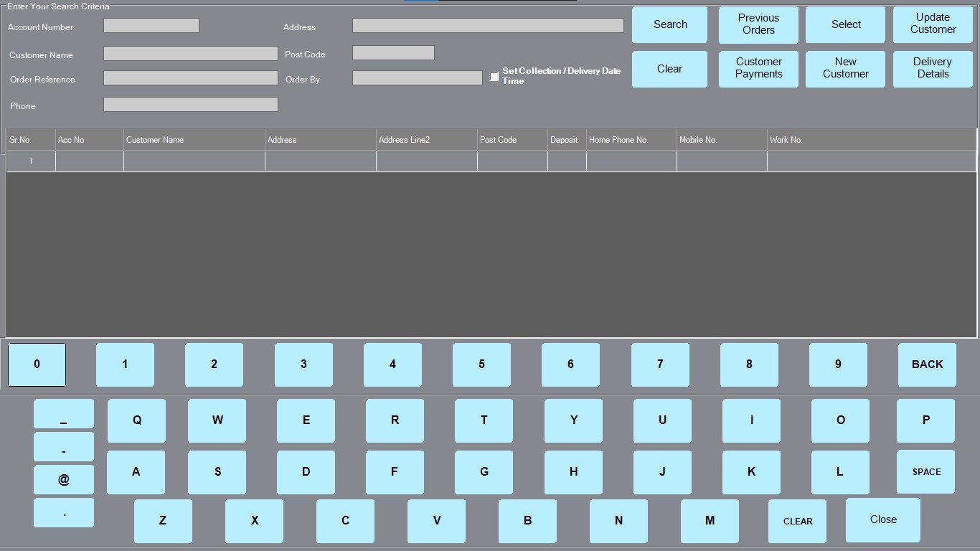Open Delivery Details
The height and width of the screenshot is (551, 980).
pyautogui.click(x=932, y=68)
